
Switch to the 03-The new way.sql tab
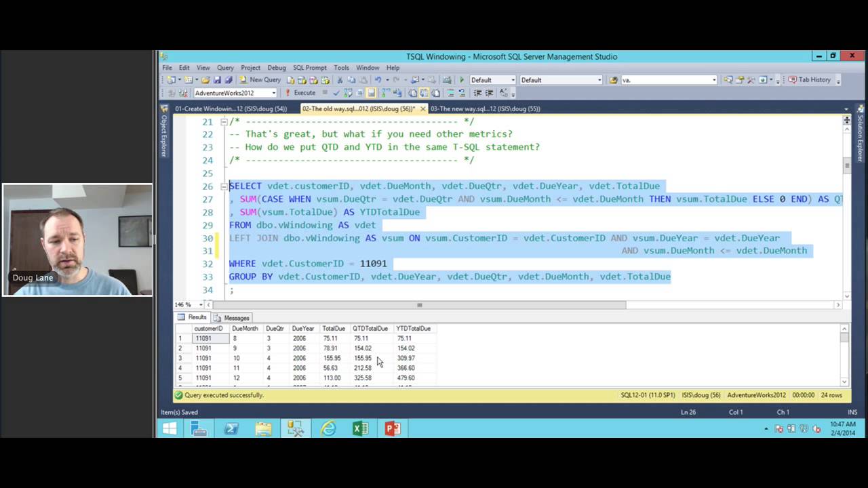[x=485, y=108]
